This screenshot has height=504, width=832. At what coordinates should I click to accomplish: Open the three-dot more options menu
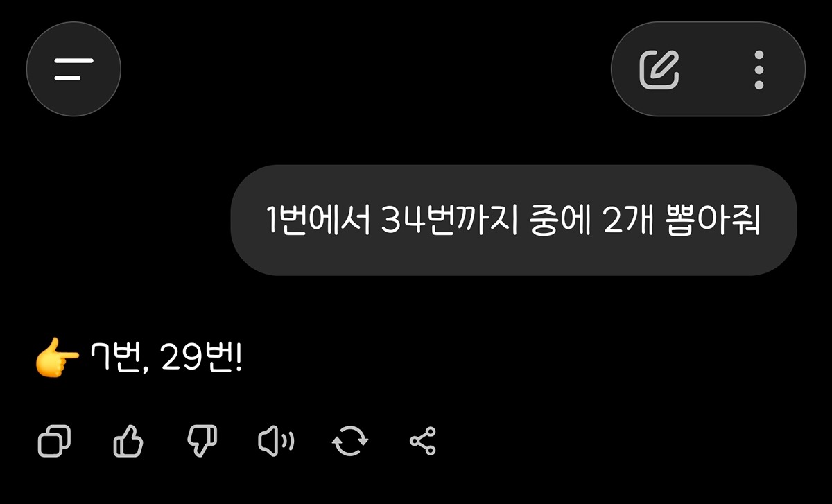[759, 69]
